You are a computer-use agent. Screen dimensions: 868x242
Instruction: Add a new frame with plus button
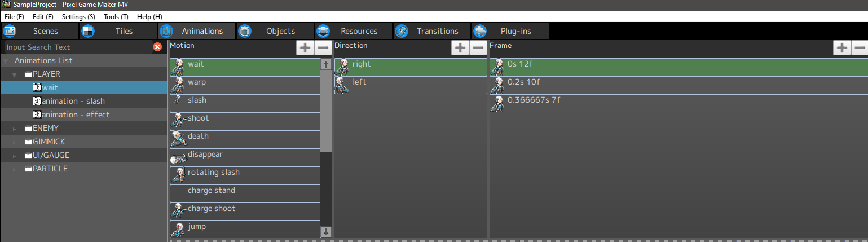[842, 48]
